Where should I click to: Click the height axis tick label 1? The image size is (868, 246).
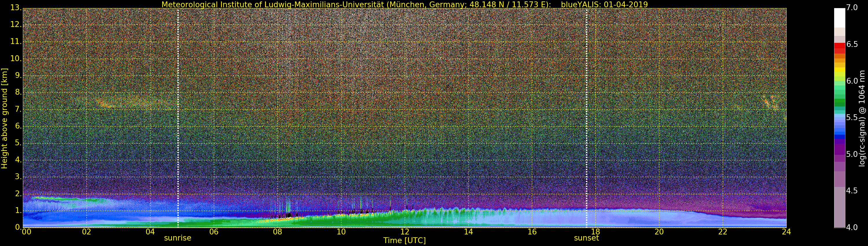(x=18, y=211)
